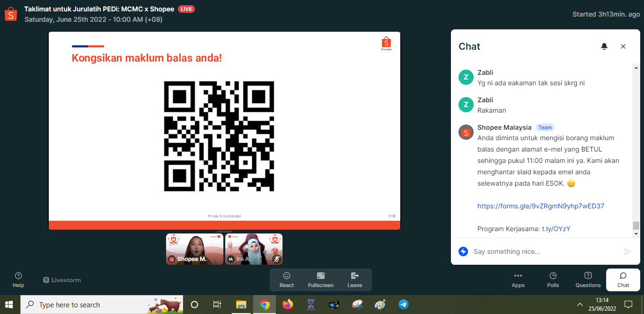Click the Shopee M. speaker video thumbnail
Viewport: 644px width, 314px height.
coord(194,249)
